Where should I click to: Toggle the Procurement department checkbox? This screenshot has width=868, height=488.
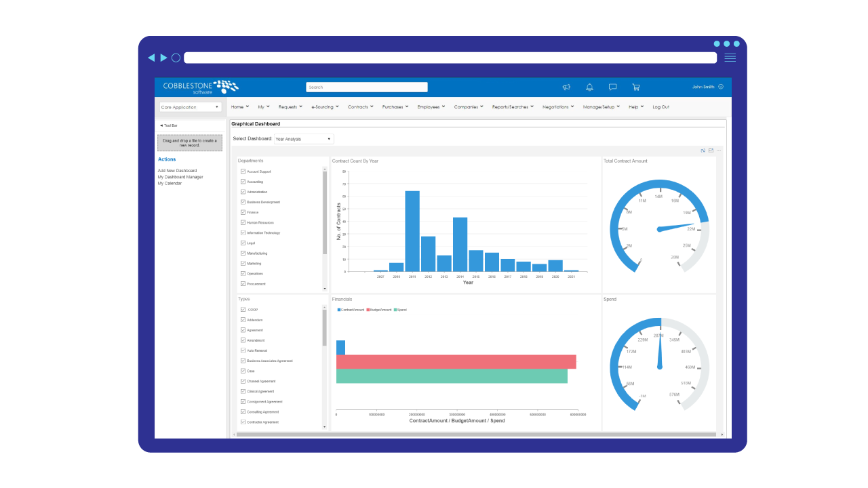click(243, 283)
